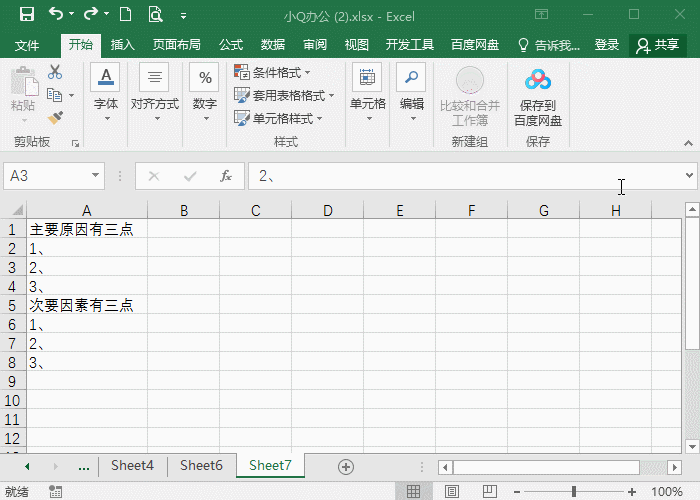Open the Editing (编辑) group

point(412,93)
